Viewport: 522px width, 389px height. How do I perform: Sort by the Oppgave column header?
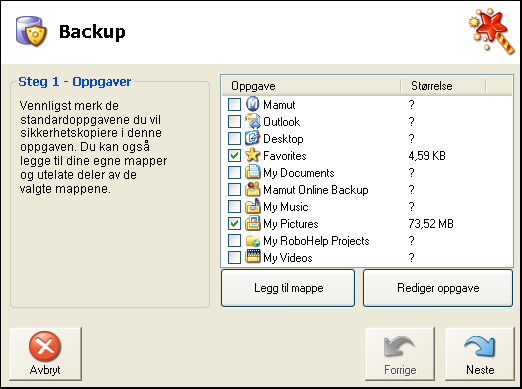click(x=311, y=86)
